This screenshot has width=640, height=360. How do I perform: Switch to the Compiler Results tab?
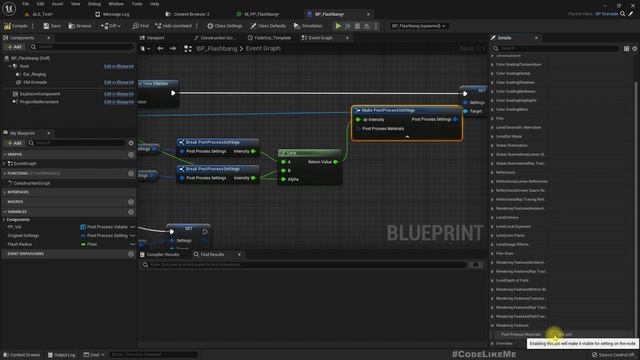pos(160,254)
